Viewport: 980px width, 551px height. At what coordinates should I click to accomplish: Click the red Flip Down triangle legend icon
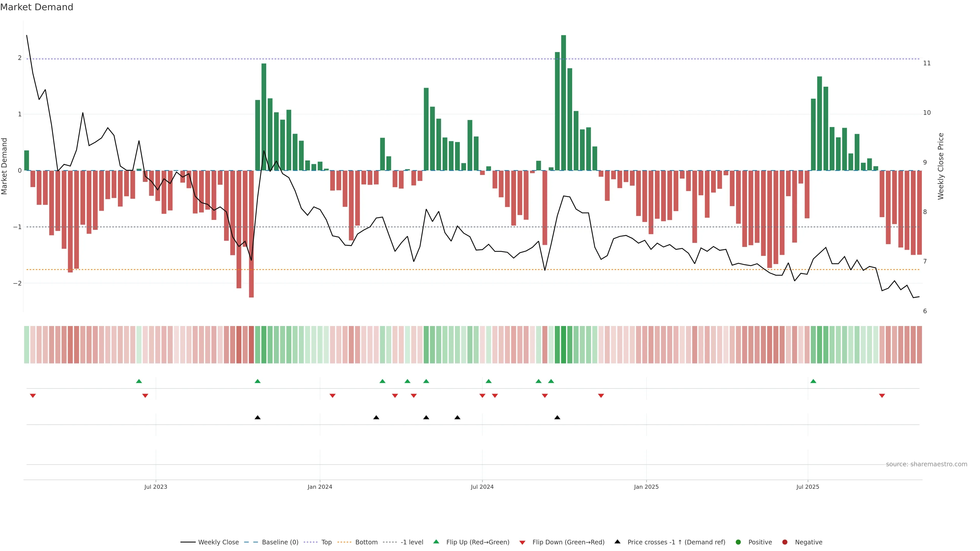(x=522, y=542)
